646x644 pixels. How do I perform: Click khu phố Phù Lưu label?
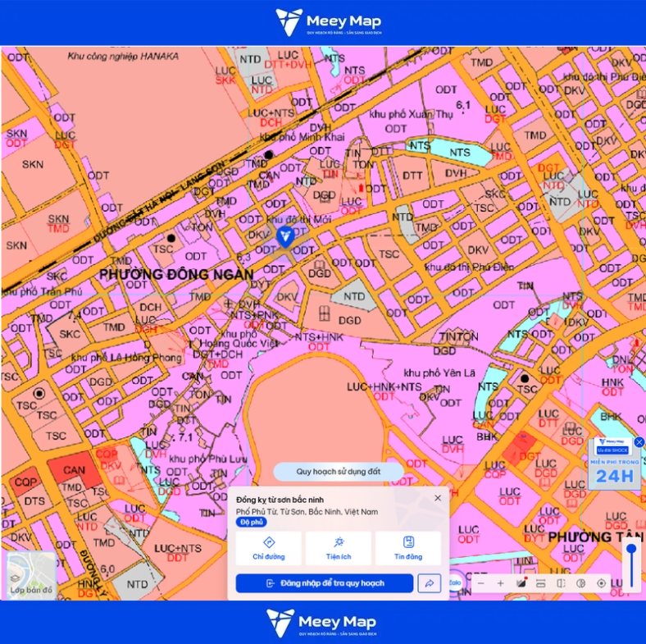pyautogui.click(x=208, y=459)
